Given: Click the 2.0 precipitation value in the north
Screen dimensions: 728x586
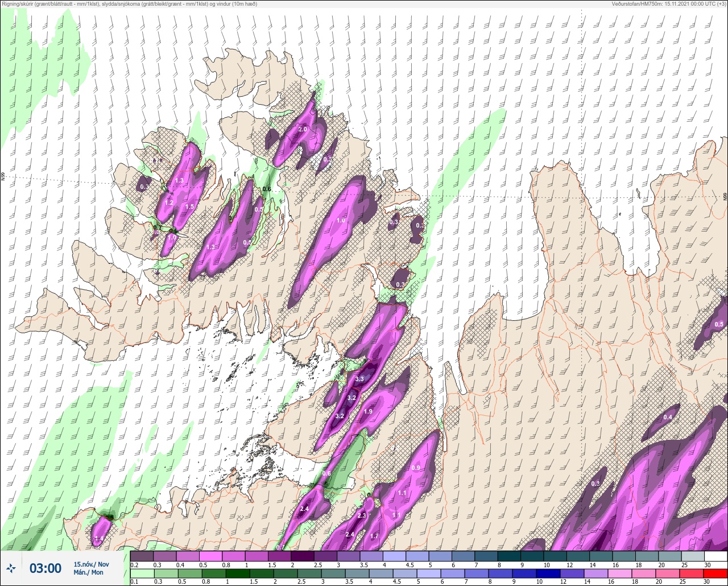Looking at the screenshot, I should coord(303,130).
